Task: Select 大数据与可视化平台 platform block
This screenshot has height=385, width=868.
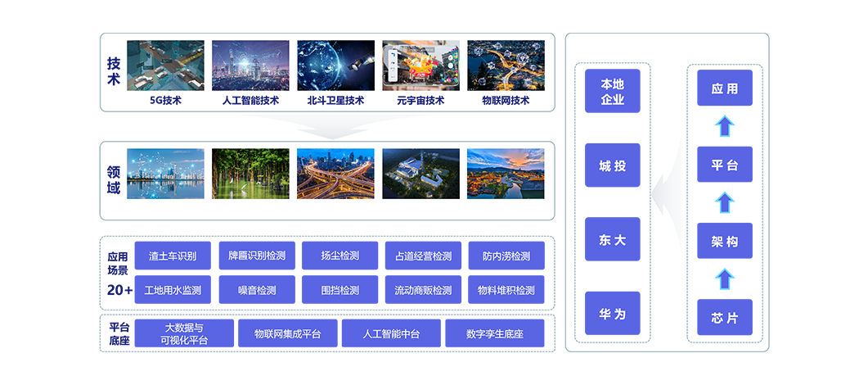Action: tap(184, 333)
